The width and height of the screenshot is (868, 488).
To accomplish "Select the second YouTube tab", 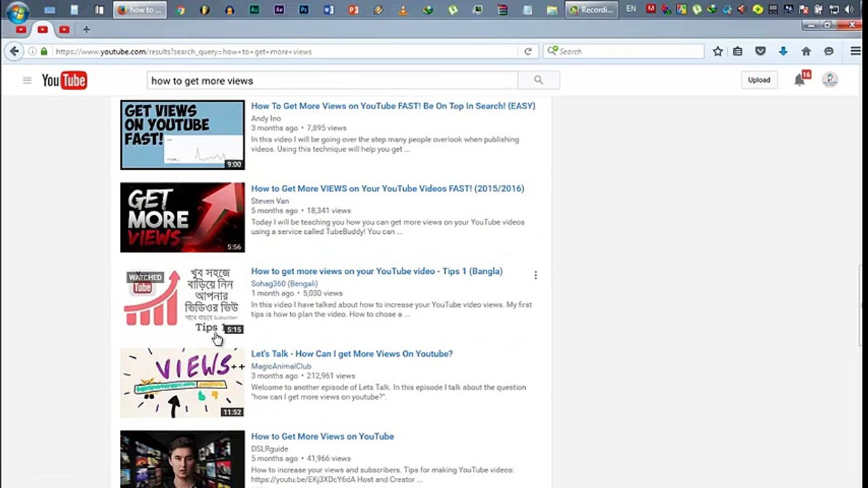I will pos(43,30).
